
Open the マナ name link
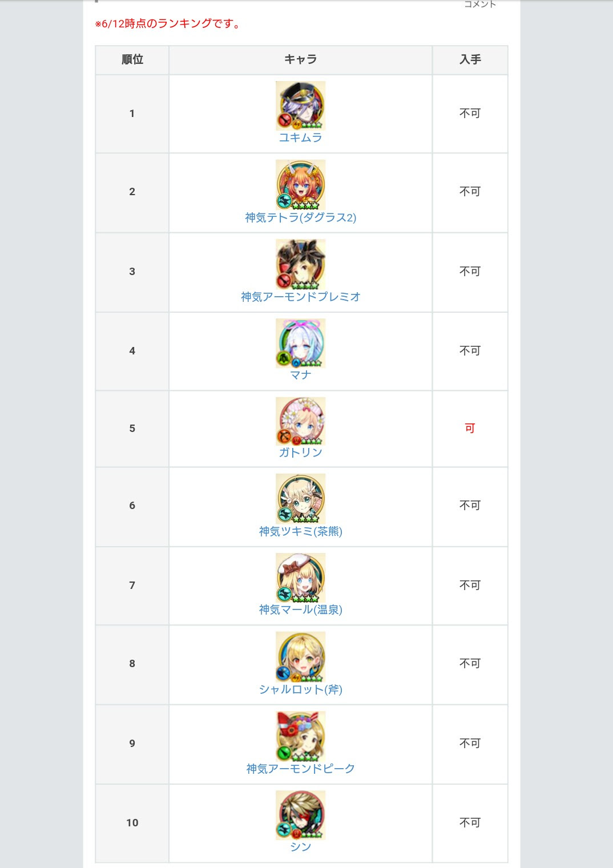pos(301,375)
